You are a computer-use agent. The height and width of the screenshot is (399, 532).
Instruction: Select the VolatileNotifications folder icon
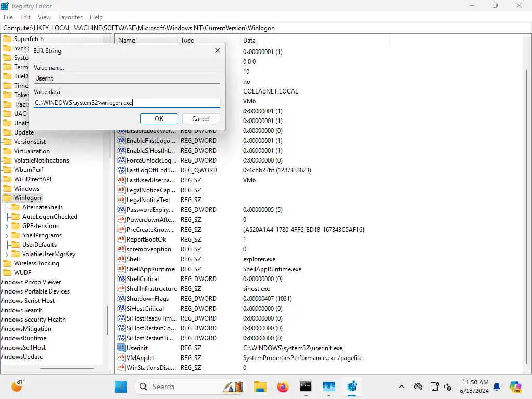coord(7,161)
